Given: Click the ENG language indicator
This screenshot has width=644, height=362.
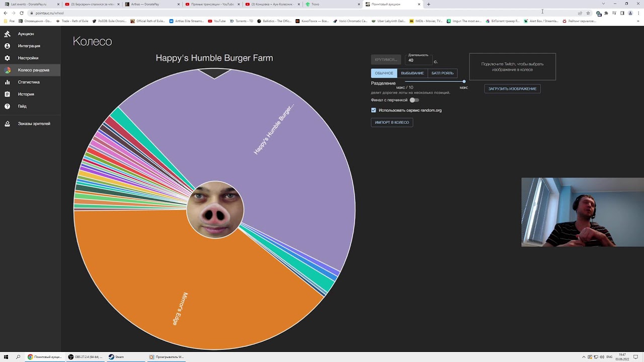Looking at the screenshot, I should coord(609,357).
